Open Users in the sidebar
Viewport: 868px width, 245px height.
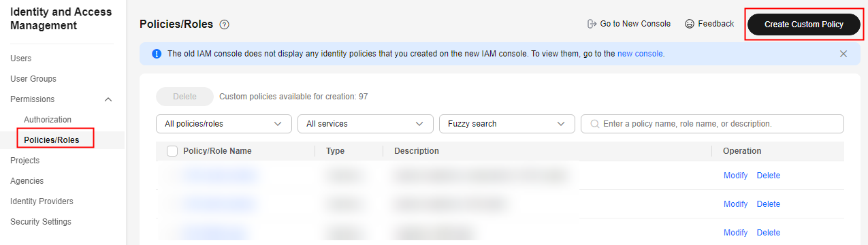click(x=21, y=59)
